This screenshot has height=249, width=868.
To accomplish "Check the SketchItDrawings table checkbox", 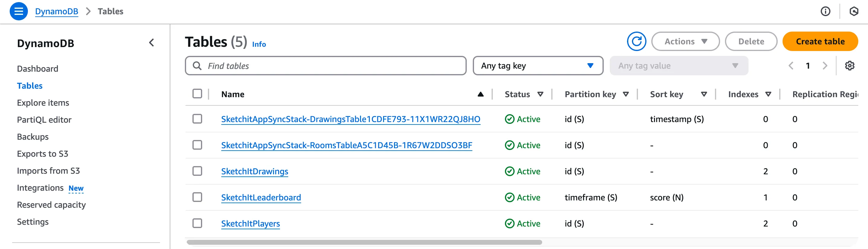I will coord(197,171).
